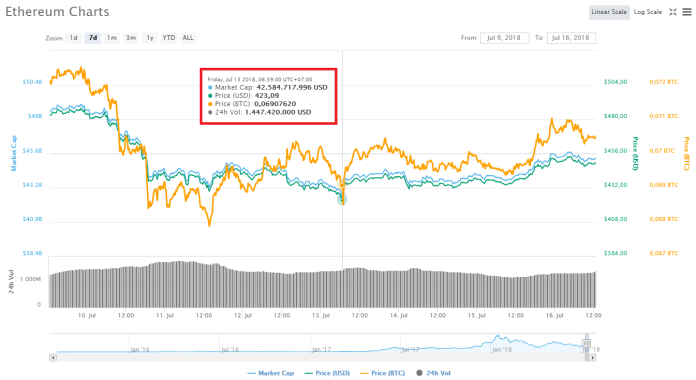696x380 pixels.
Task: Click the Ethereum Charts heading
Action: [x=57, y=12]
